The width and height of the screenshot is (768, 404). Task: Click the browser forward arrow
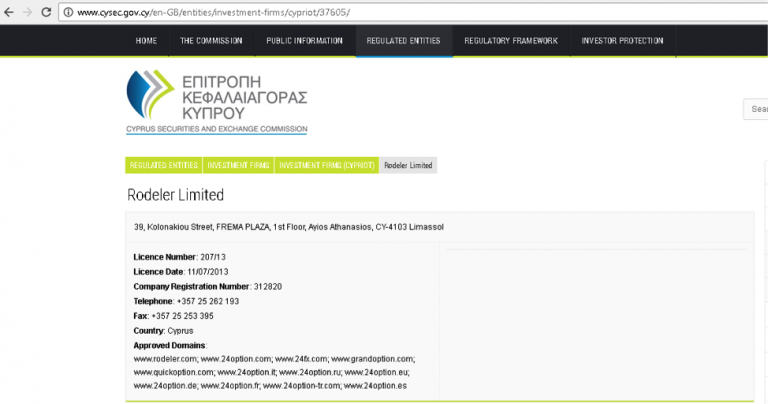point(27,12)
